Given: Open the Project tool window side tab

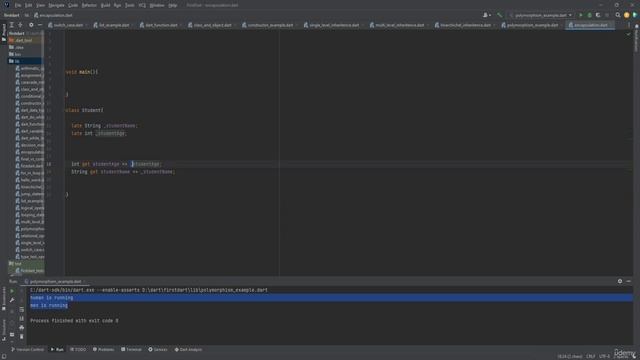Looking at the screenshot, I should (x=4, y=33).
